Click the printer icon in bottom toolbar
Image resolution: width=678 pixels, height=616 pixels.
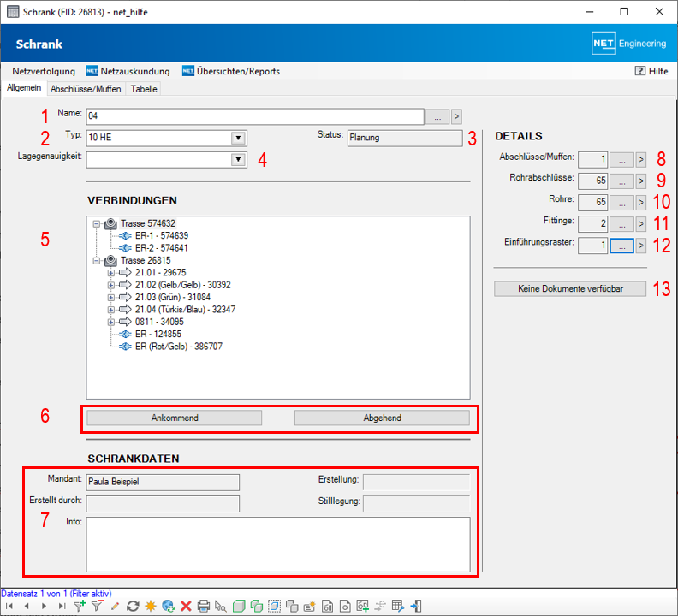(204, 606)
